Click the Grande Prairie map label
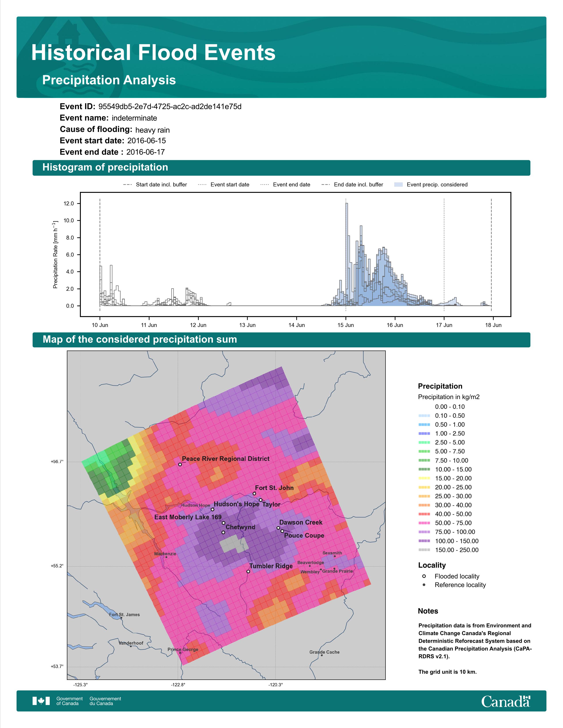The height and width of the screenshot is (728, 563). (x=338, y=571)
